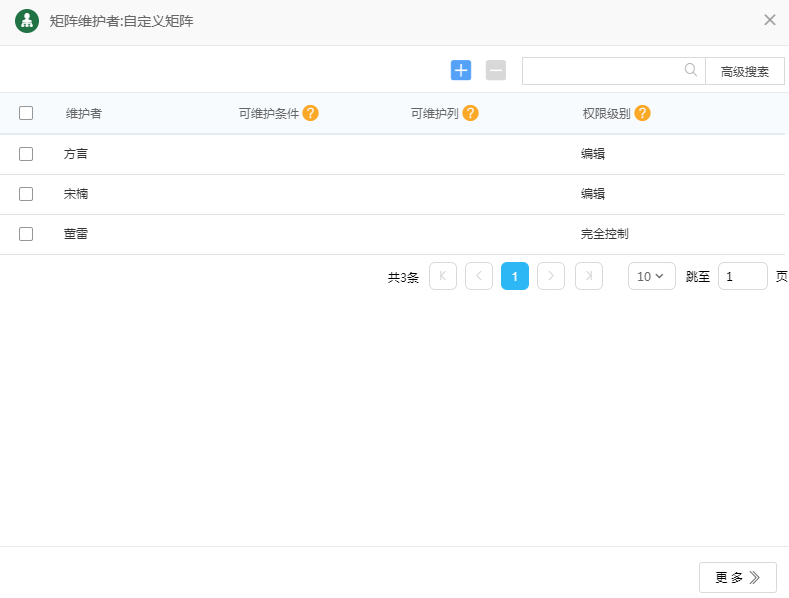The image size is (789, 598).
Task: Click the next page arrow
Action: pos(551,276)
